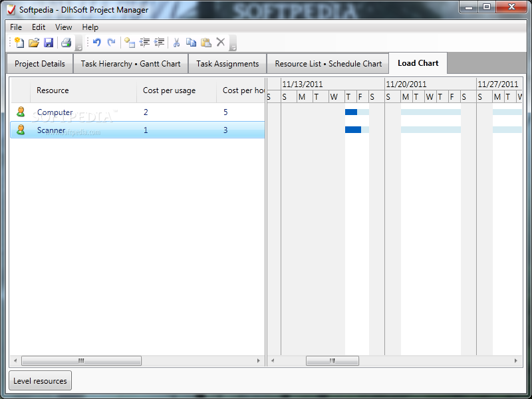Viewport: 532px width, 399px height.
Task: Select the Scanner resource name
Action: [51, 130]
